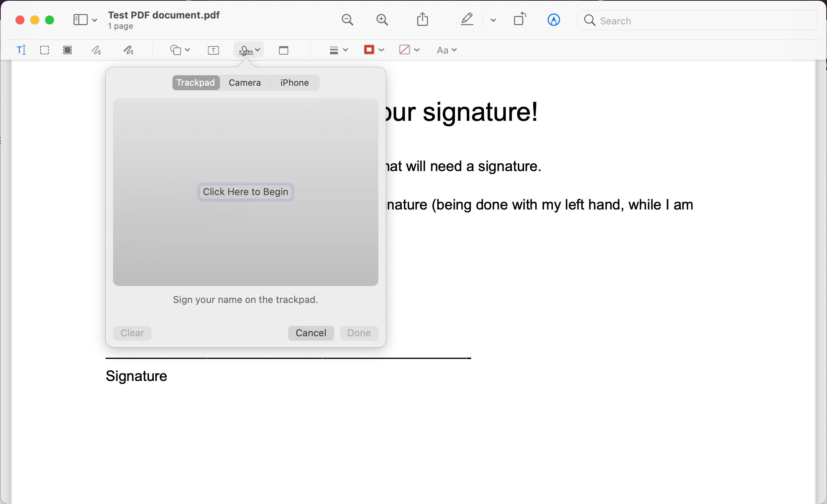Expand the Highlight color options chevron

[493, 20]
